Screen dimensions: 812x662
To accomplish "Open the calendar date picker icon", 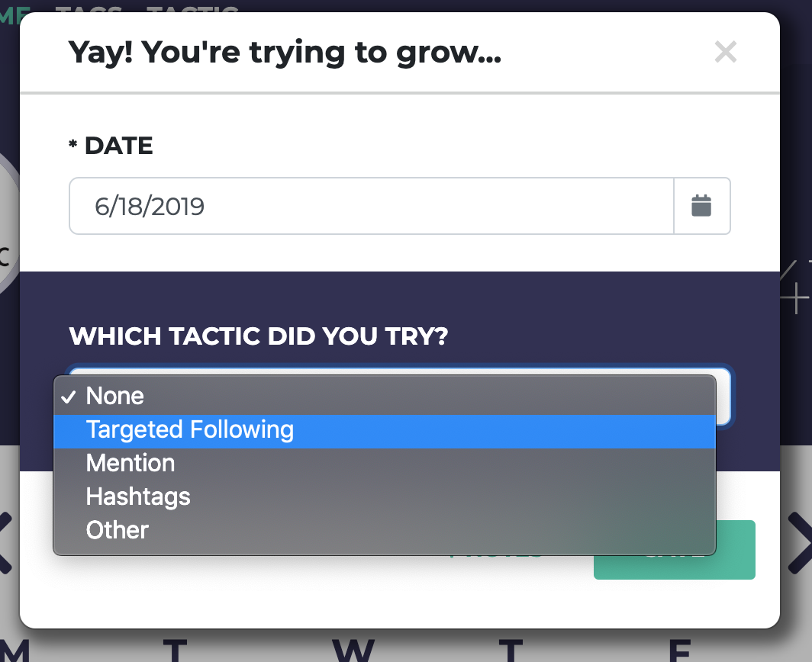I will [701, 206].
